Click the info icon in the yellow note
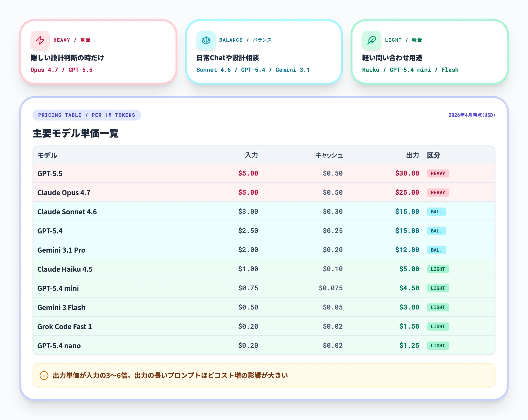This screenshot has width=528, height=420. (44, 376)
